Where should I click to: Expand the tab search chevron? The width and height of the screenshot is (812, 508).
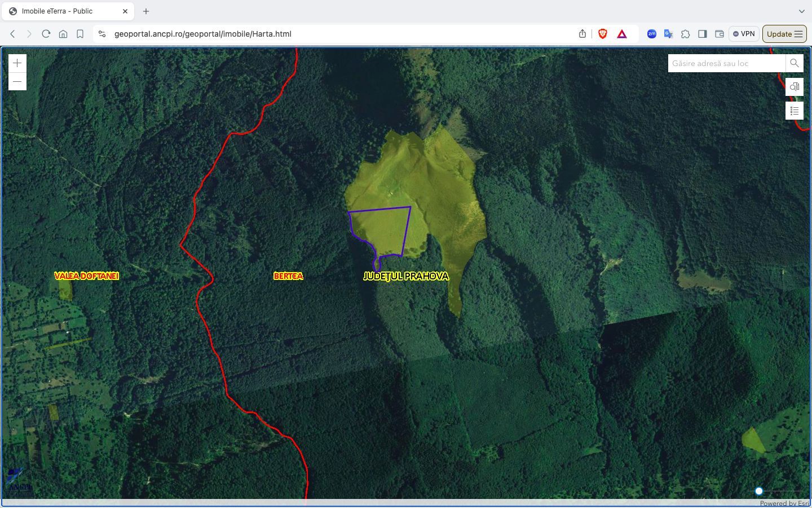(801, 11)
